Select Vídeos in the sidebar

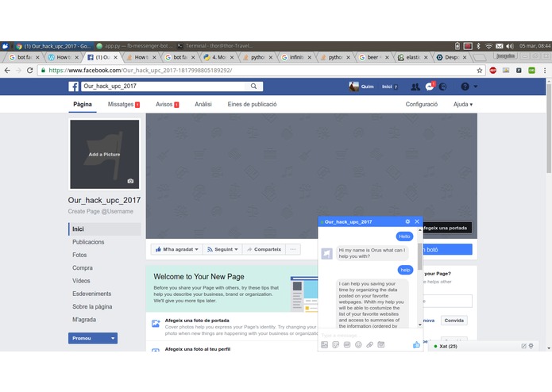[81, 281]
